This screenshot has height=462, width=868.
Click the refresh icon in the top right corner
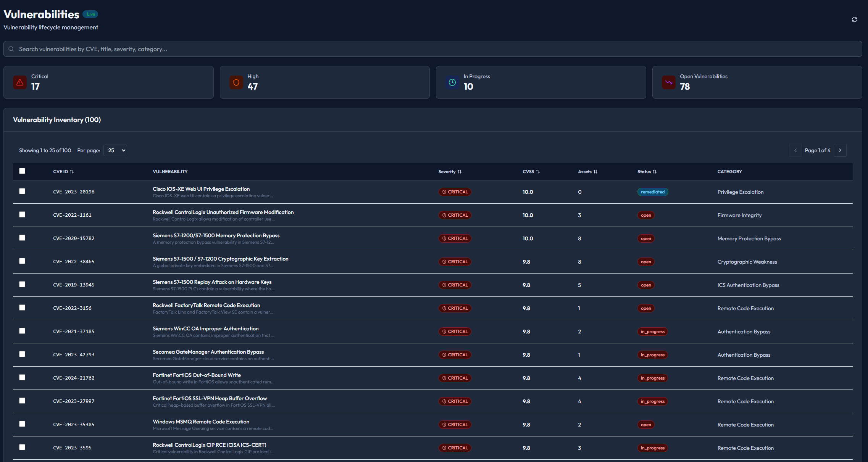(x=855, y=19)
